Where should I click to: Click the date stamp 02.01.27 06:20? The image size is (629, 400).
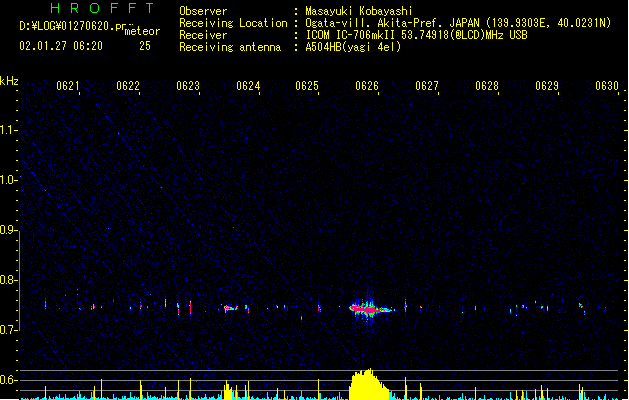pyautogui.click(x=61, y=46)
